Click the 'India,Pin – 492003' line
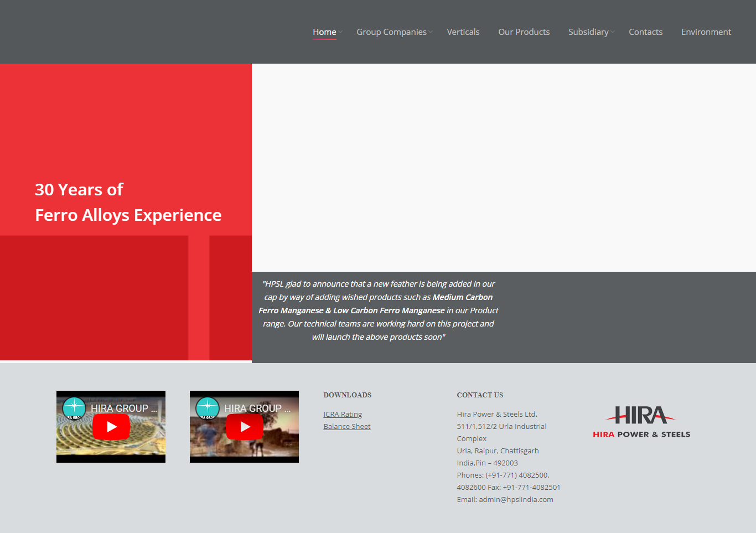756x533 pixels. 488,463
